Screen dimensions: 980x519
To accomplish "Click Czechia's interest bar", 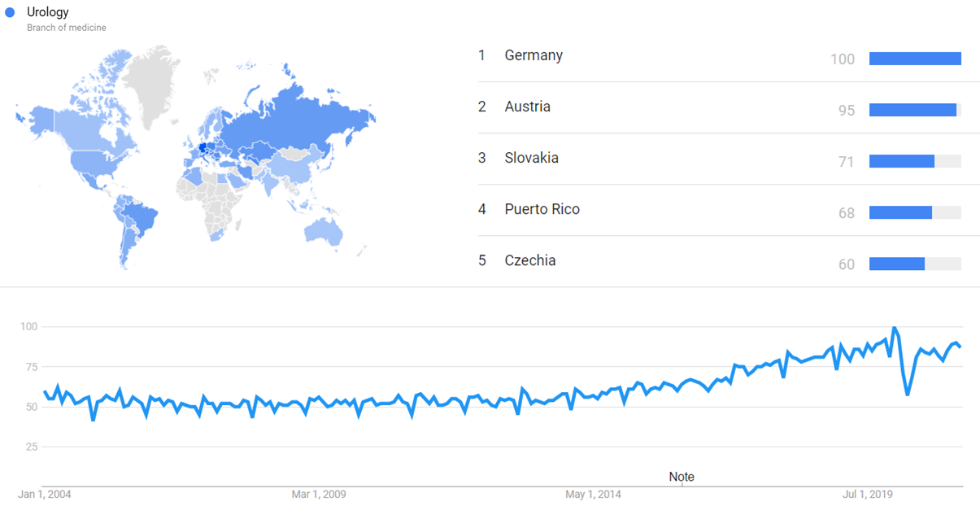I will point(897,264).
